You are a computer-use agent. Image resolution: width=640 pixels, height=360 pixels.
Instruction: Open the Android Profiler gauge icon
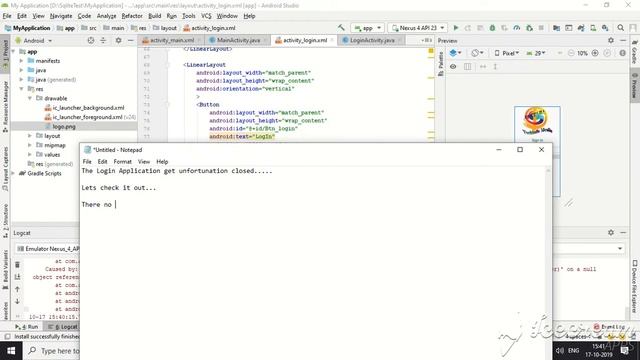coord(517,28)
